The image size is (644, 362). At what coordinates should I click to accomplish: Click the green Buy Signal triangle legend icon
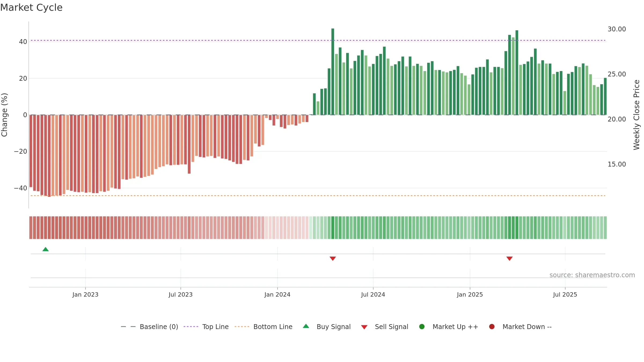(x=306, y=326)
